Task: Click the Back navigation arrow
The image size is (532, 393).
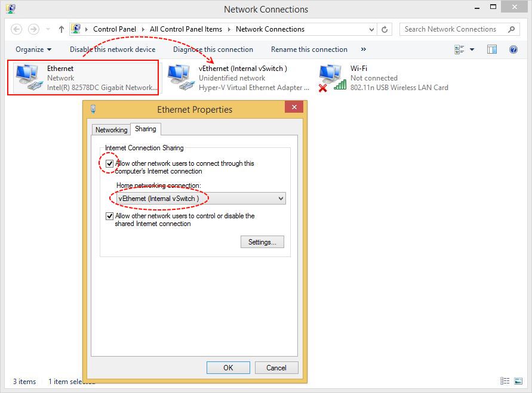Action: pos(17,29)
